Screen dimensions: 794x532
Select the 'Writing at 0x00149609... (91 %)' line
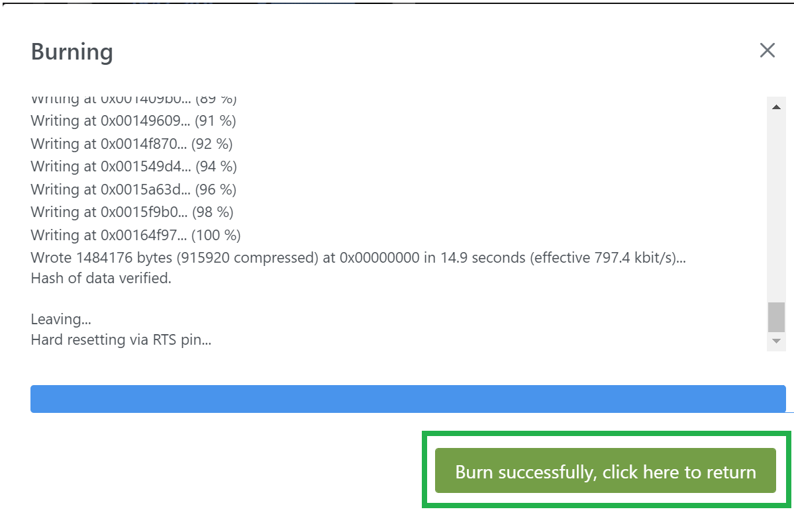click(133, 121)
